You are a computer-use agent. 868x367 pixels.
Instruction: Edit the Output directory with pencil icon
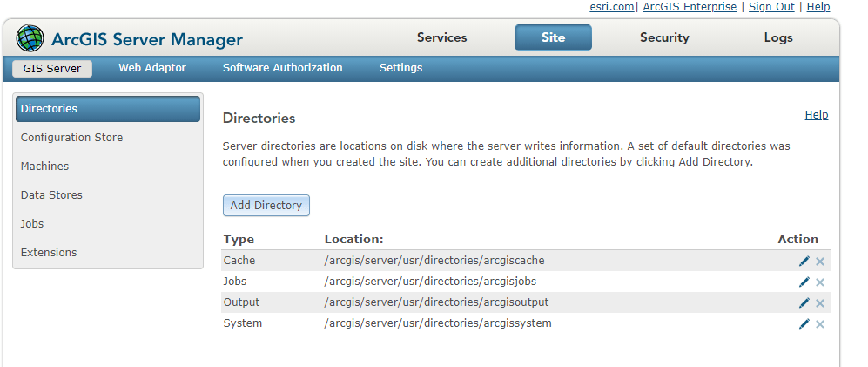[x=804, y=302]
